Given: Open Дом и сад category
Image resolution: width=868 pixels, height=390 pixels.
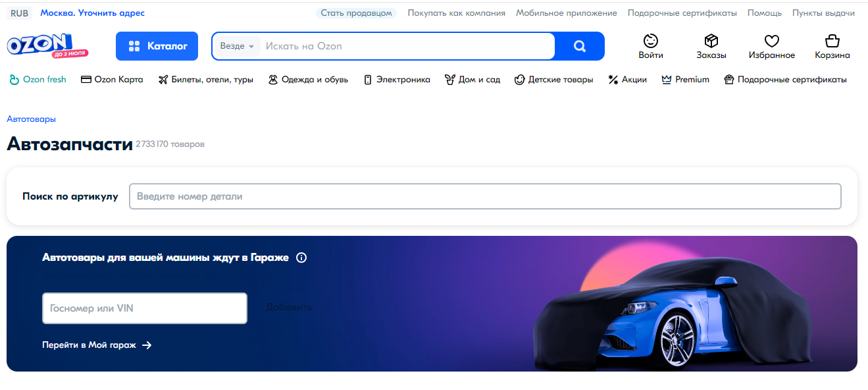Looking at the screenshot, I should (x=472, y=80).
